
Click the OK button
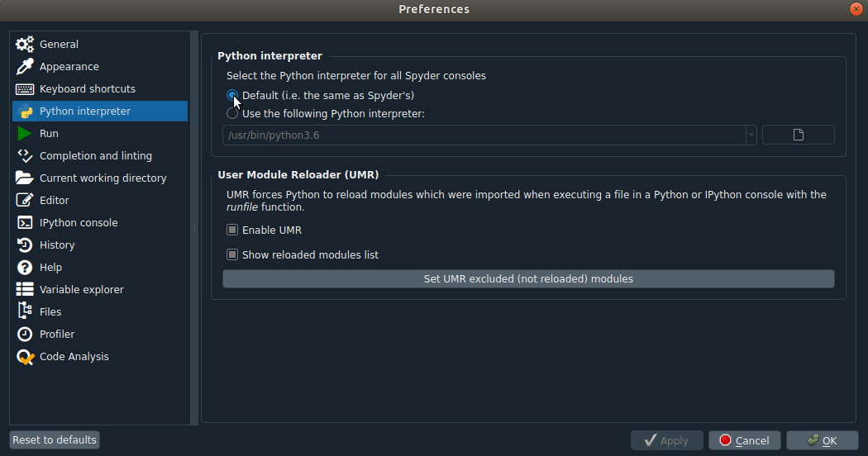822,440
